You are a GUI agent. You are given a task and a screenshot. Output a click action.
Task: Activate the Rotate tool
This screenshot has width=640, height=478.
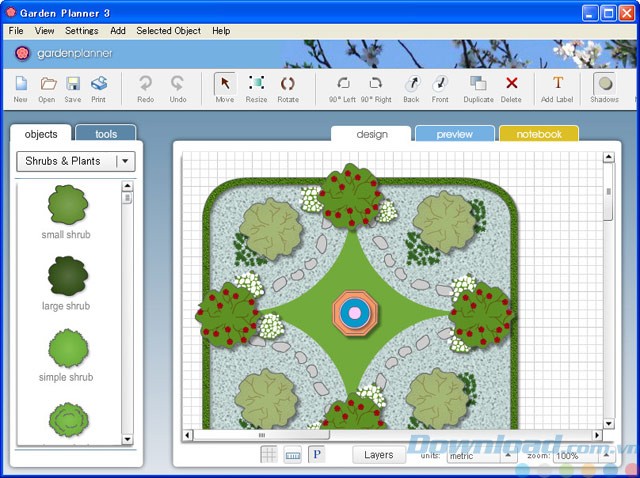click(288, 87)
